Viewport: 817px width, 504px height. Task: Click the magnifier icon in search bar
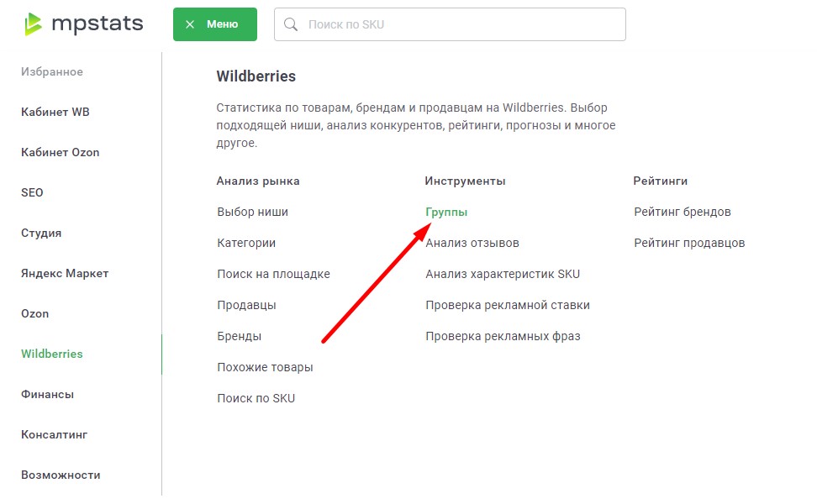(292, 24)
